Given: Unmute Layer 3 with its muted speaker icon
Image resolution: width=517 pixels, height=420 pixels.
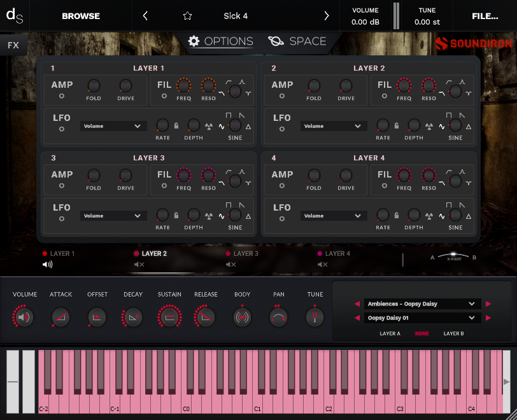Looking at the screenshot, I should (230, 264).
